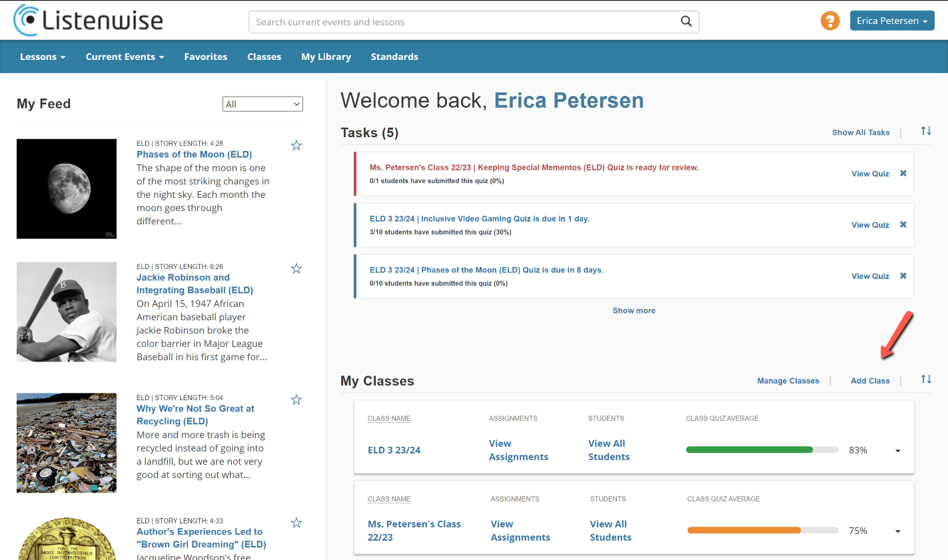Click 'ELD | STORY LENGTH: 4:28' label
The image size is (948, 560).
click(x=180, y=143)
